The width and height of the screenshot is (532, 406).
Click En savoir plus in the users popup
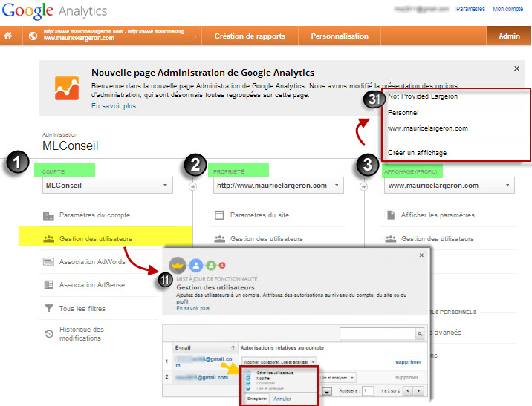[x=192, y=309]
